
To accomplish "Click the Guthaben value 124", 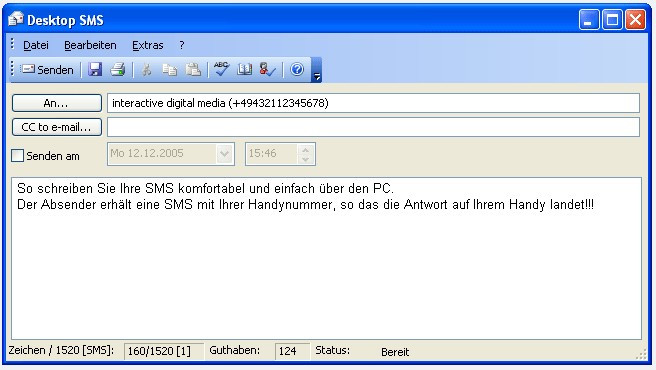I will click(x=292, y=351).
